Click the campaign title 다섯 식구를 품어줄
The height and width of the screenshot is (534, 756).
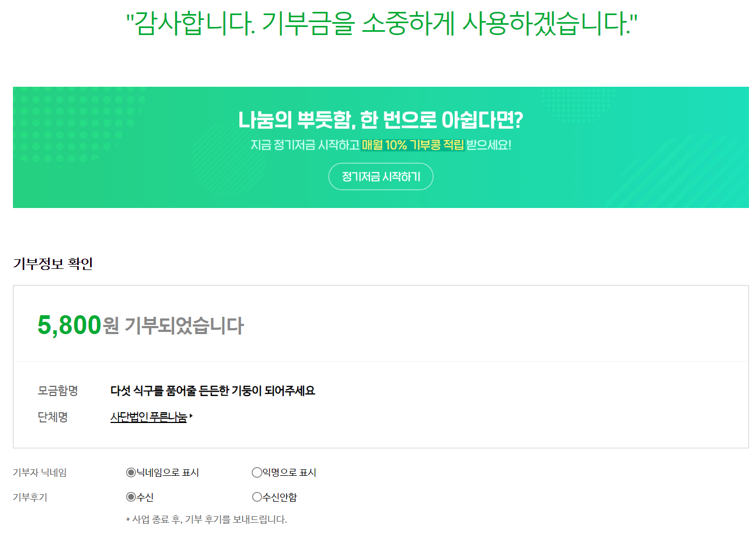point(212,391)
